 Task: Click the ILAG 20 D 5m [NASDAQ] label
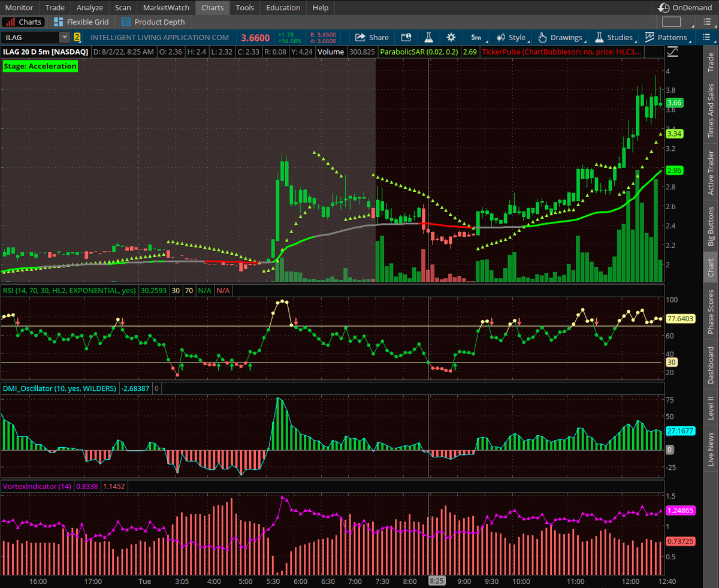46,52
